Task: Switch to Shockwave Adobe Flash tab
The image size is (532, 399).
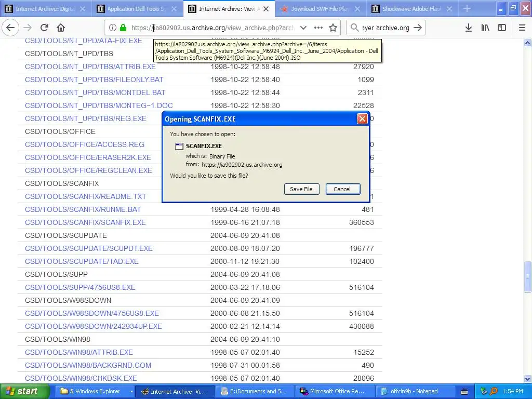Action: pos(411,9)
